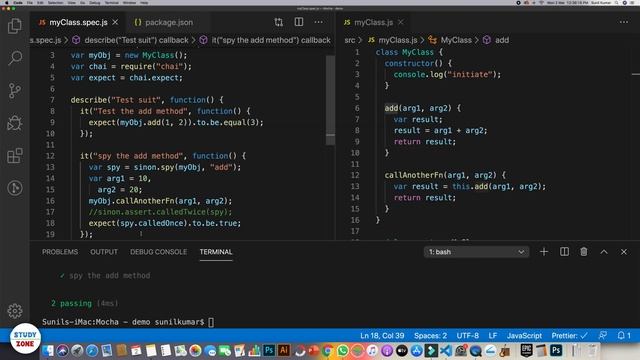The height and width of the screenshot is (360, 640).
Task: Open Safari from the dock
Action: coord(92,350)
